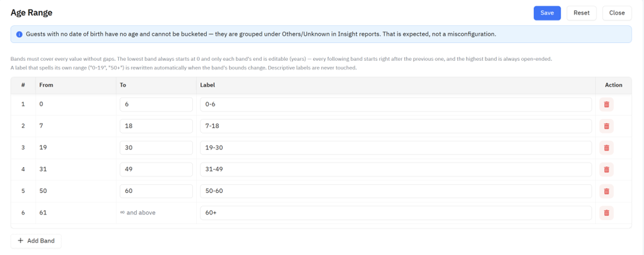Edit the label field reading 60+

pos(396,213)
